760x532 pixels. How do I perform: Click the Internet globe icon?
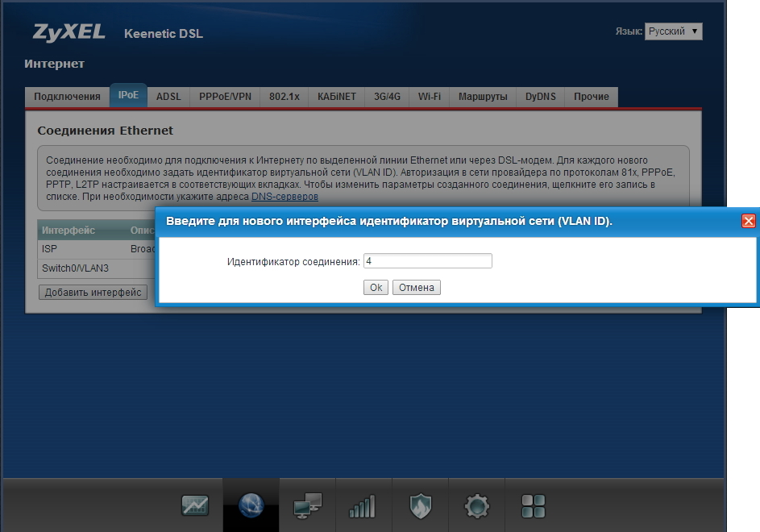point(251,505)
